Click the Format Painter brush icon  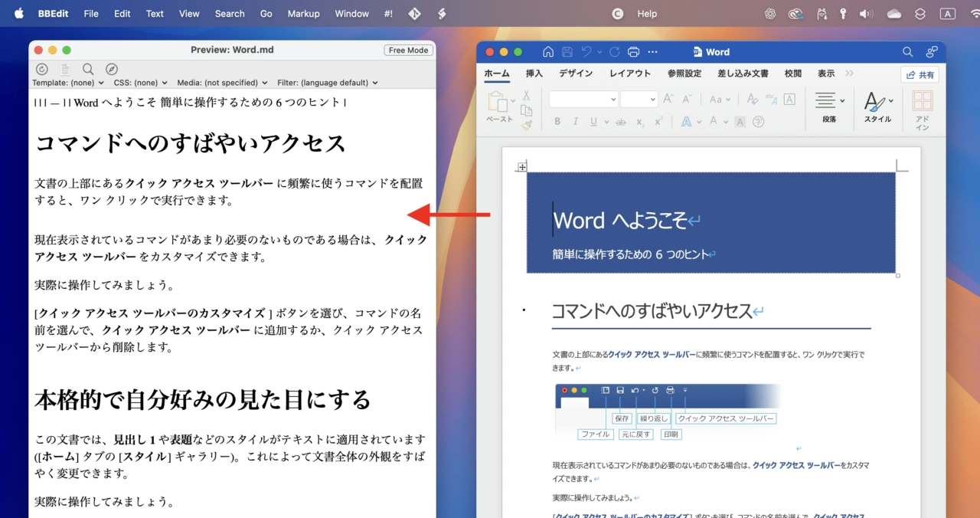pos(526,124)
